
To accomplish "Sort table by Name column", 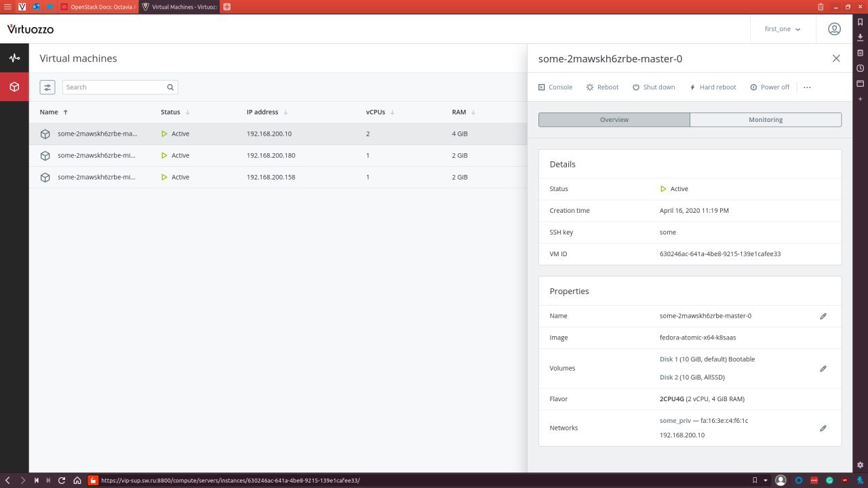I will click(x=54, y=112).
